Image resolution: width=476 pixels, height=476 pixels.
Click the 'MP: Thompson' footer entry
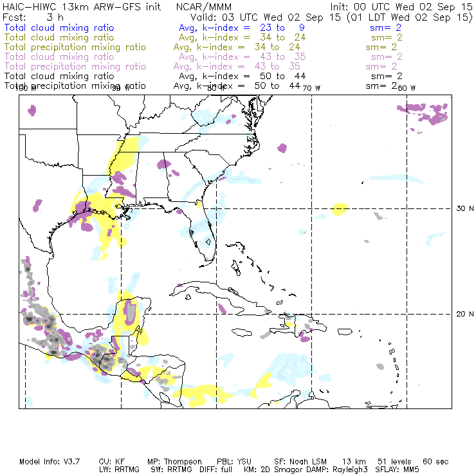[174, 462]
